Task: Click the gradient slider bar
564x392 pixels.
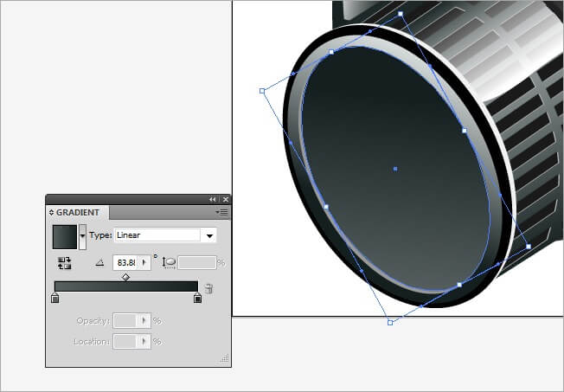Action: click(126, 286)
